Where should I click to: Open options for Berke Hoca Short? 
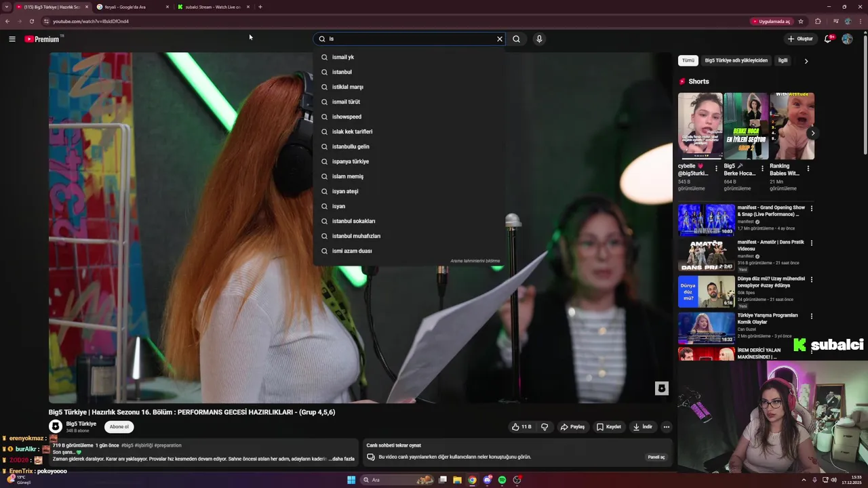(x=762, y=169)
